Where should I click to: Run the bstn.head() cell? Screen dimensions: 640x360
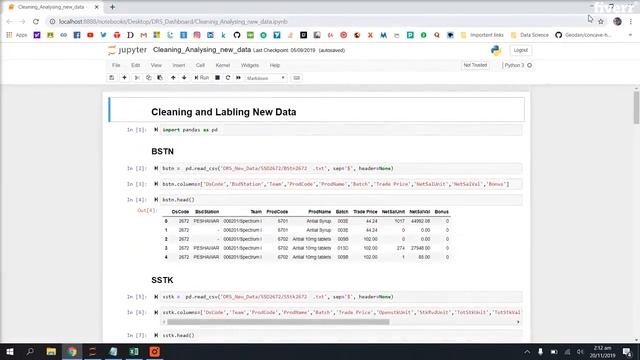click(x=156, y=200)
